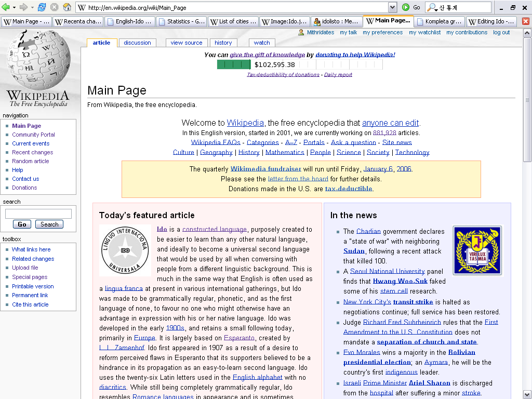532x399 pixels.
Task: Click the log out link
Action: click(501, 32)
